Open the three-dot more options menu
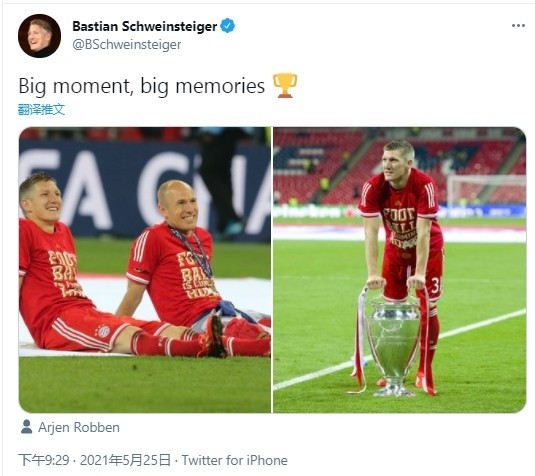Viewport: 535px width, 476px height. coord(518,26)
